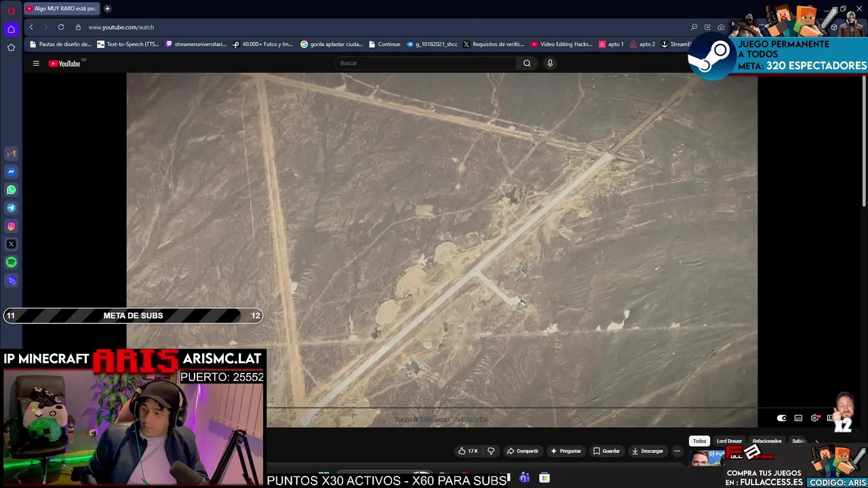
Task: Open WhatsApp in the Opera sidebar
Action: tap(11, 190)
